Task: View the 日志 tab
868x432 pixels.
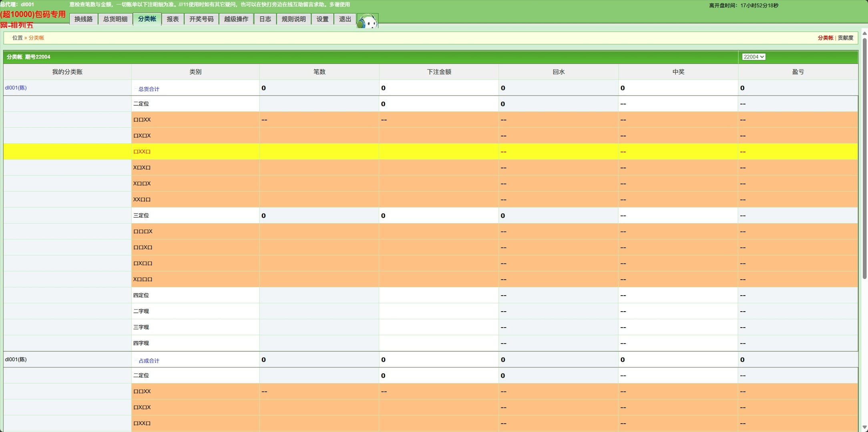Action: [x=265, y=19]
